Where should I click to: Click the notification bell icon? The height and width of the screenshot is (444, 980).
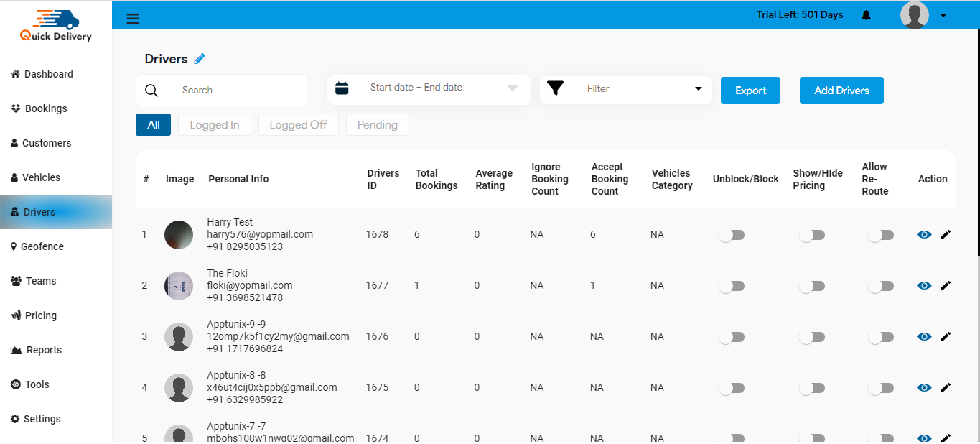866,14
